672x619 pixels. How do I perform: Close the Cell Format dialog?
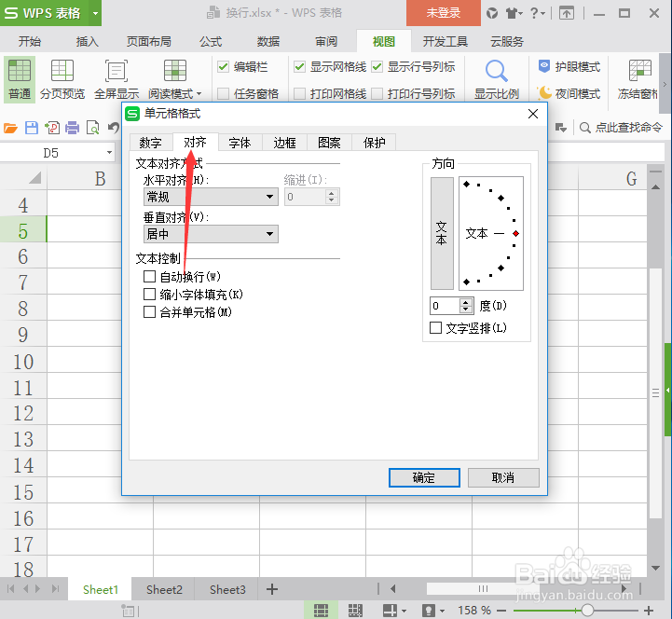point(533,114)
